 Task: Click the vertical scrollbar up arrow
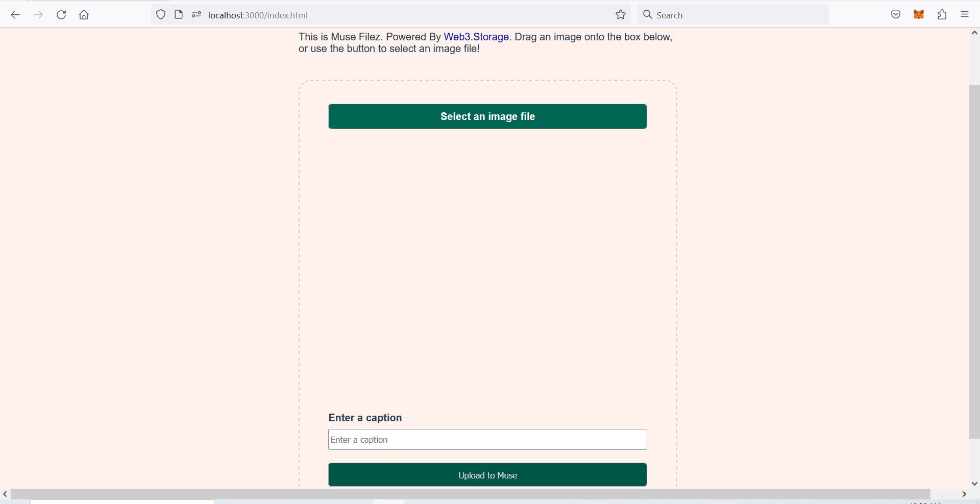click(974, 33)
